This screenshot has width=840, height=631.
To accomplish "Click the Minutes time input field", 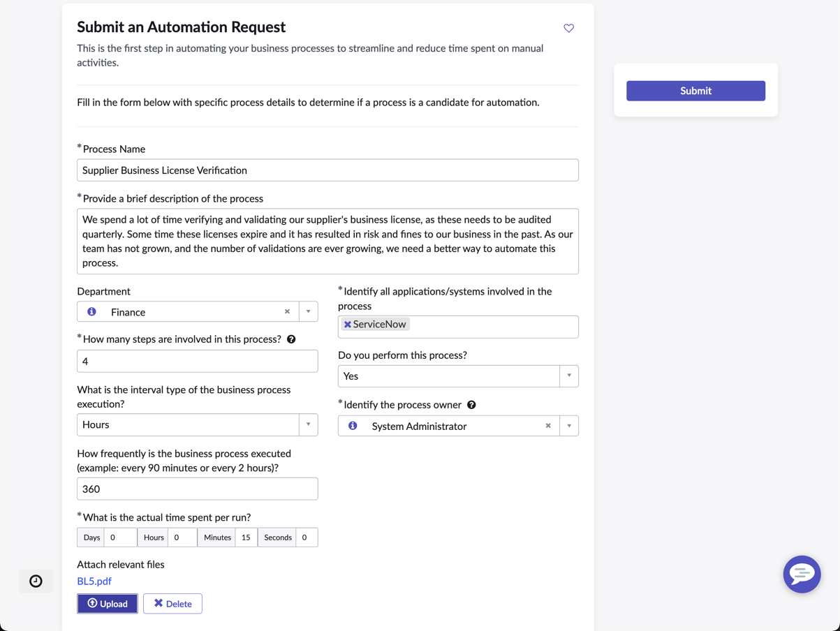I will click(x=246, y=537).
